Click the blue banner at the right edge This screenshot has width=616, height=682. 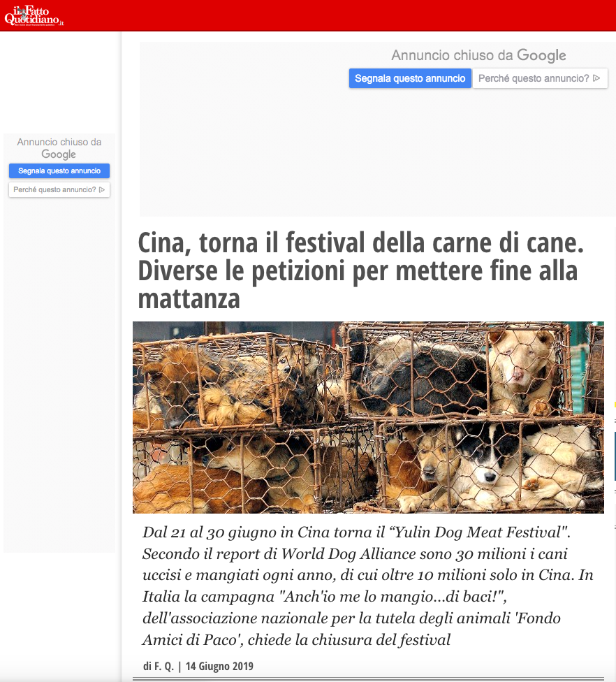615,456
